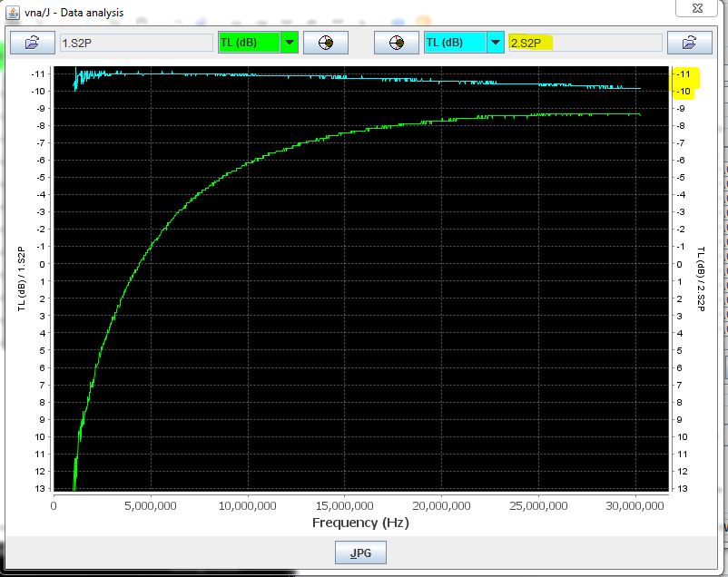Image resolution: width=728 pixels, height=577 pixels.
Task: Open the green TL (dB) scale dropdown
Action: 249,43
